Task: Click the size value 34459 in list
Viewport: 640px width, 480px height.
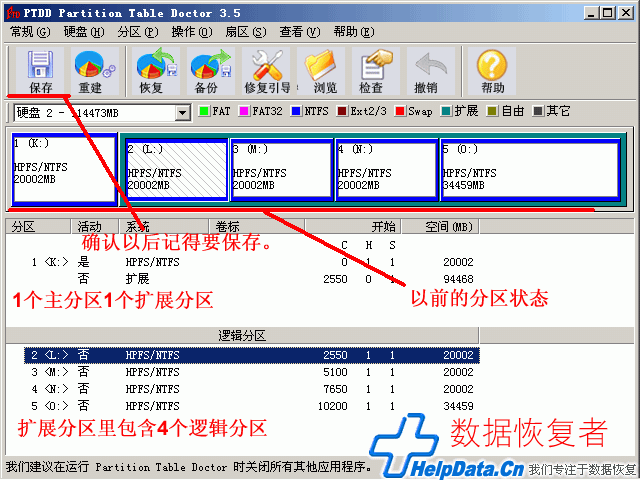Action: point(458,406)
